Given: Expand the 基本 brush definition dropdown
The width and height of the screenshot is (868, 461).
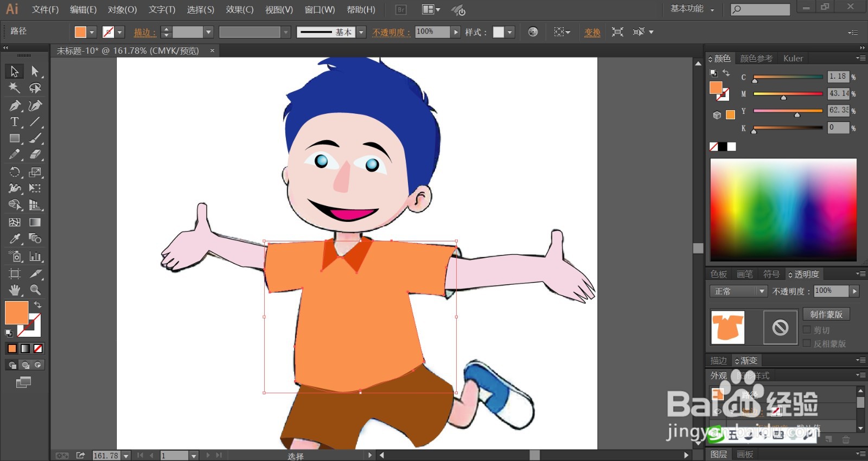Looking at the screenshot, I should pyautogui.click(x=361, y=32).
